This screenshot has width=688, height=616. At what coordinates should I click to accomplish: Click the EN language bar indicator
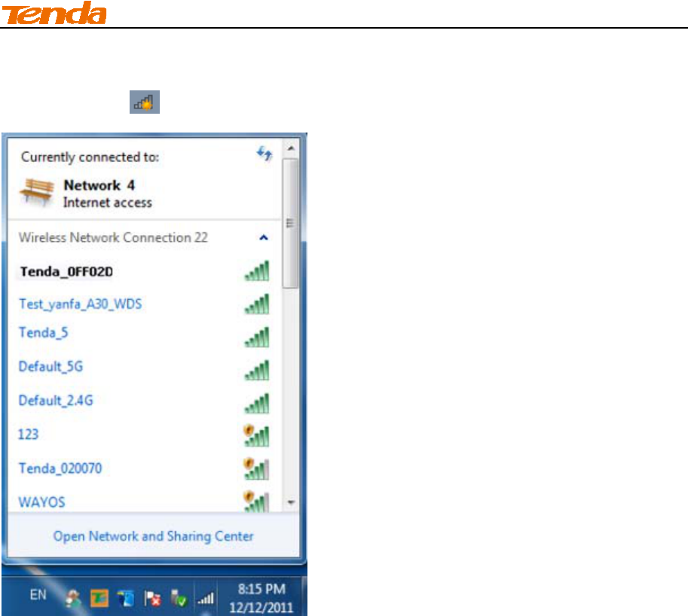tap(38, 595)
